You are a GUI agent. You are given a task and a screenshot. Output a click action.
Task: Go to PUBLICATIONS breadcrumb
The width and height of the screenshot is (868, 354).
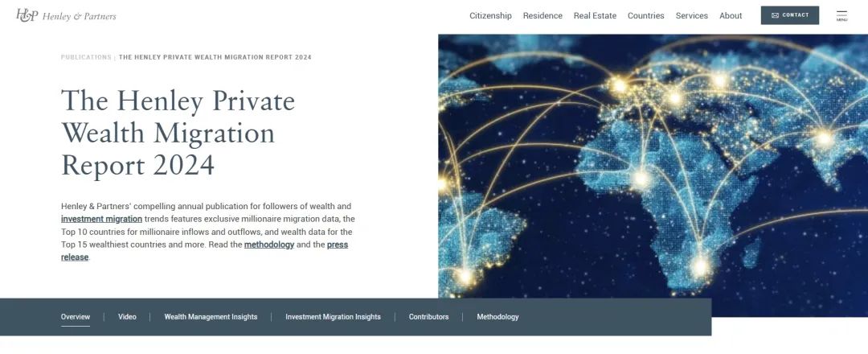[x=86, y=57]
